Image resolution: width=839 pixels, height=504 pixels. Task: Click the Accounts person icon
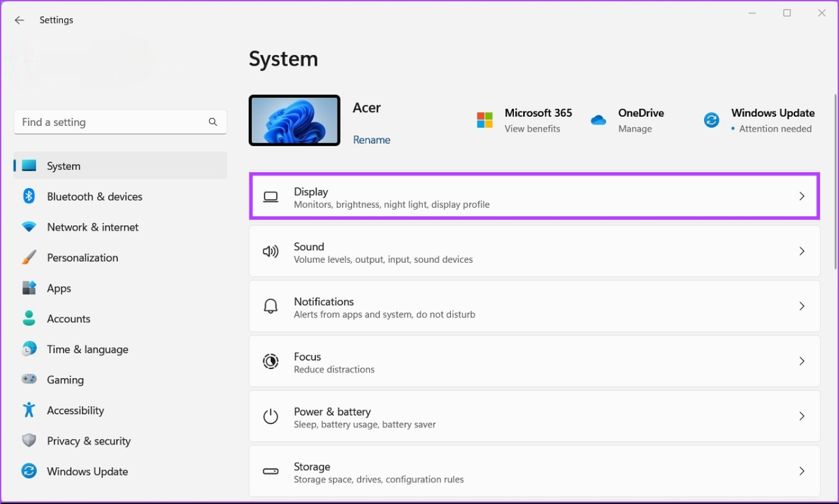[29, 319]
